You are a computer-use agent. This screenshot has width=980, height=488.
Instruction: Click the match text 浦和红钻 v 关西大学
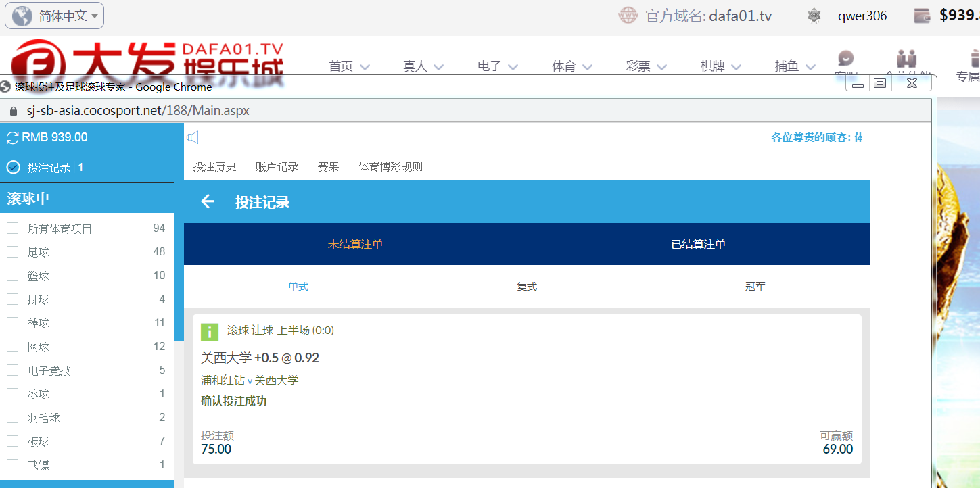coord(250,380)
